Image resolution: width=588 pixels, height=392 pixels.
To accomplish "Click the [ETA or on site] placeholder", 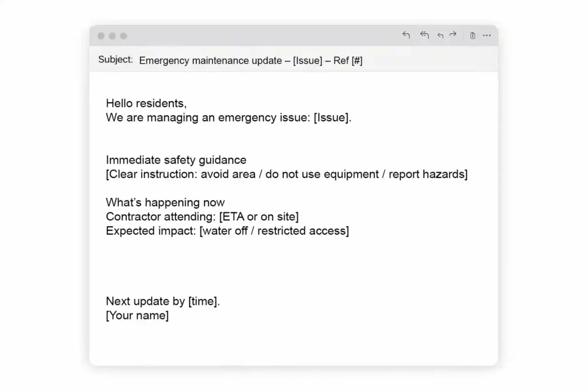I will (x=259, y=217).
